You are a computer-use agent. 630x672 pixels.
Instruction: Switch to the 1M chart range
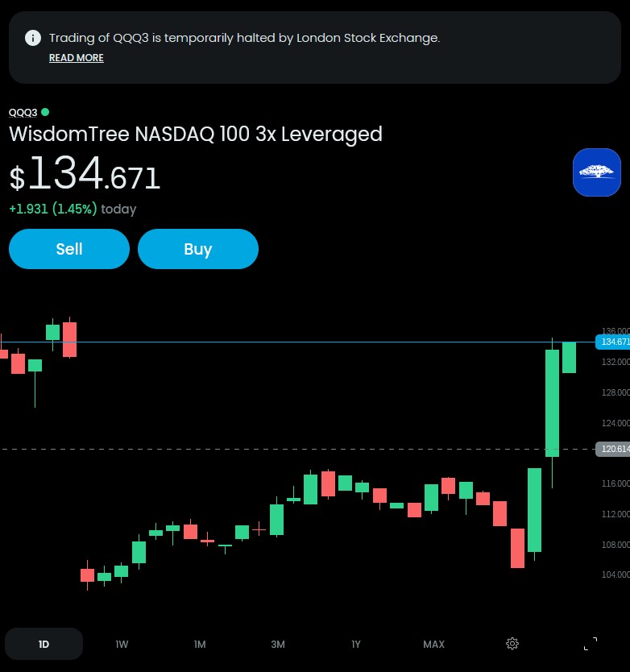tap(200, 644)
